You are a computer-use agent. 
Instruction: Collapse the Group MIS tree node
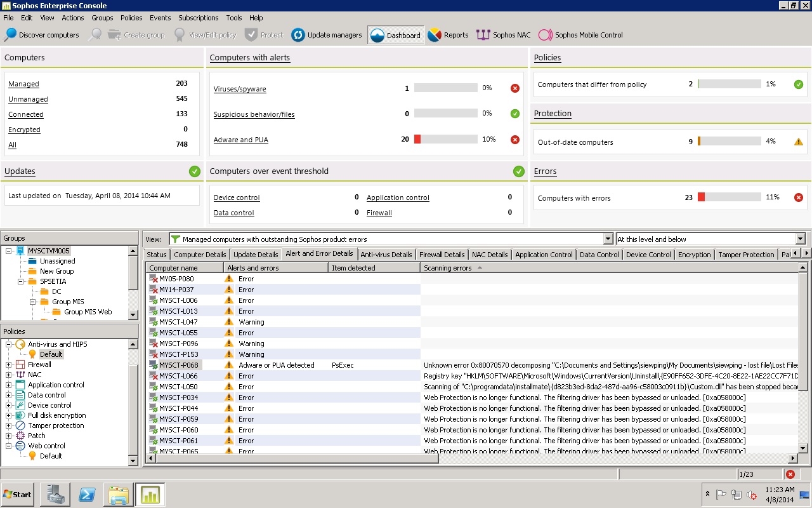point(33,302)
